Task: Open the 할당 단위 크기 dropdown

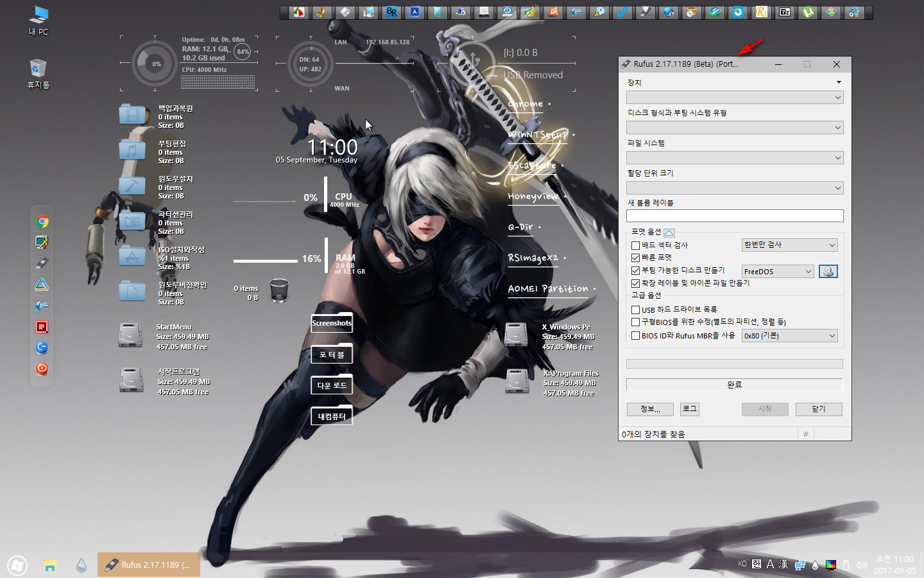Action: [x=735, y=188]
